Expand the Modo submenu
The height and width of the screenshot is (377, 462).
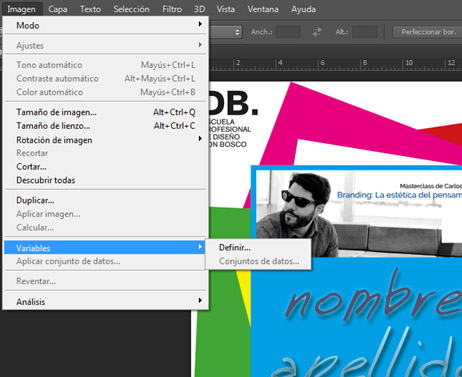(106, 25)
